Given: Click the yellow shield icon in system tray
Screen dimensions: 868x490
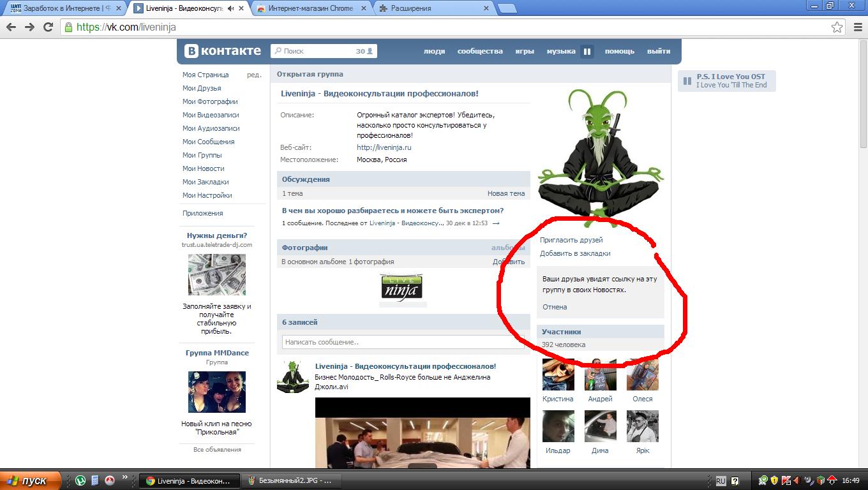Looking at the screenshot, I should [774, 480].
